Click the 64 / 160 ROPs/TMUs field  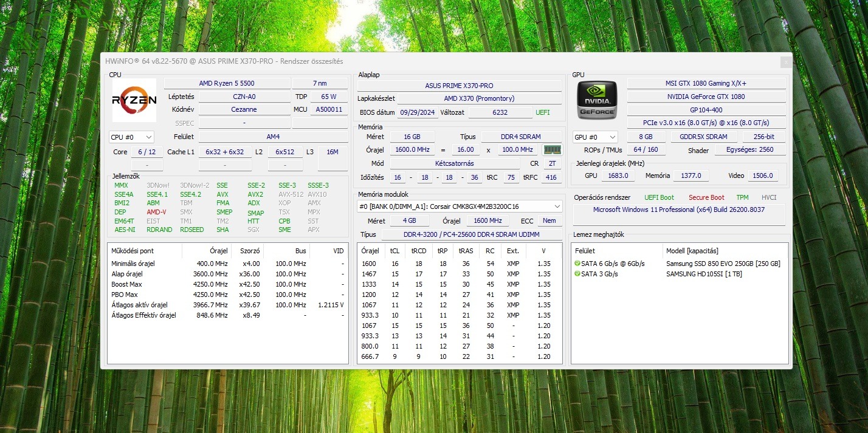coord(646,149)
